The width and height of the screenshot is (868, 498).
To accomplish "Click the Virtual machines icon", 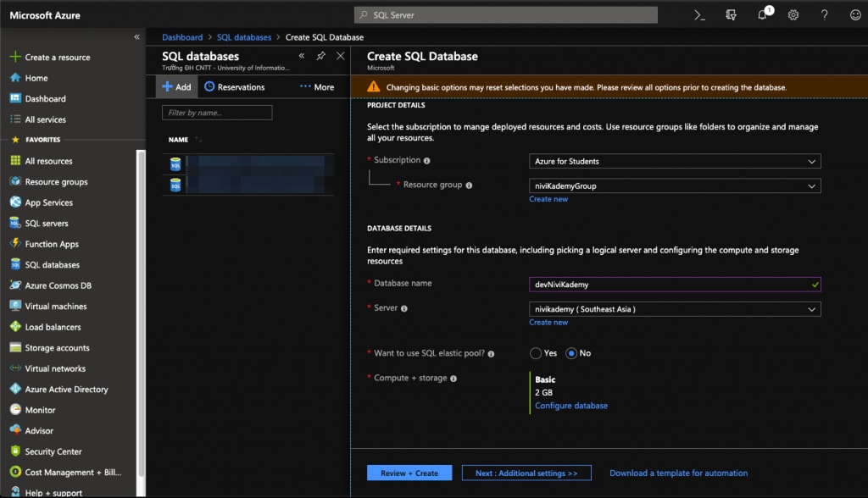I will click(15, 306).
